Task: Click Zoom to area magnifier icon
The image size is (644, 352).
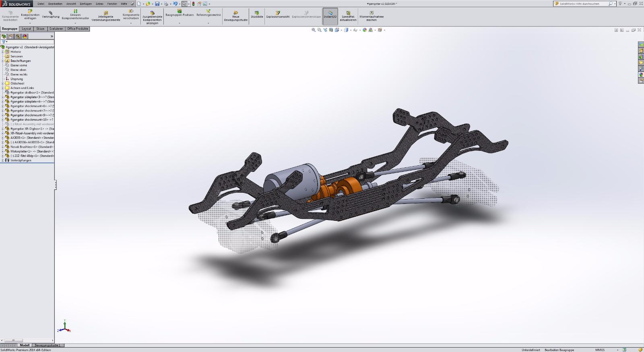Action: [320, 30]
